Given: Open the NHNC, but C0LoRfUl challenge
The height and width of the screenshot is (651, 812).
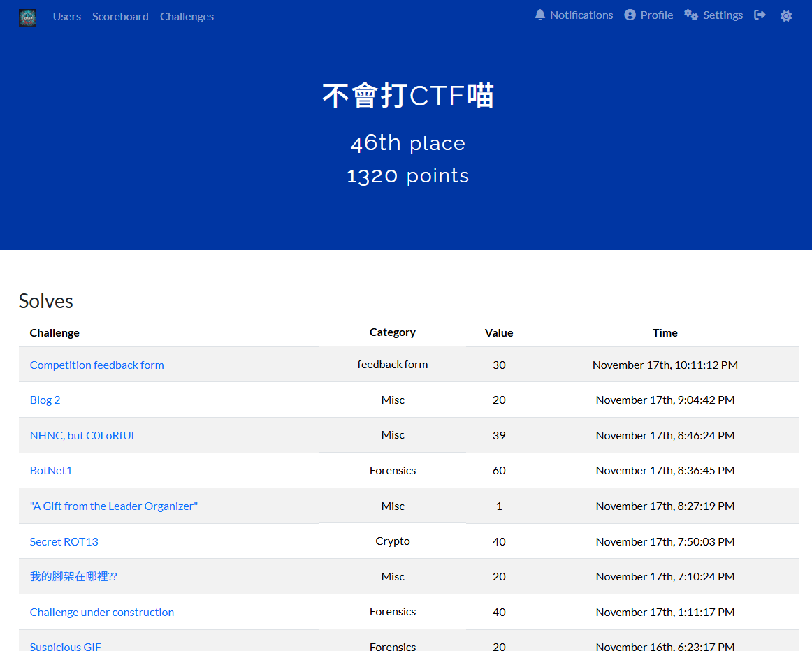Looking at the screenshot, I should coord(82,435).
